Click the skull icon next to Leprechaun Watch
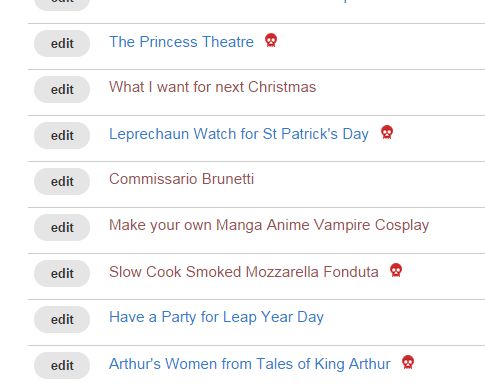This screenshot has width=485, height=389. click(387, 132)
